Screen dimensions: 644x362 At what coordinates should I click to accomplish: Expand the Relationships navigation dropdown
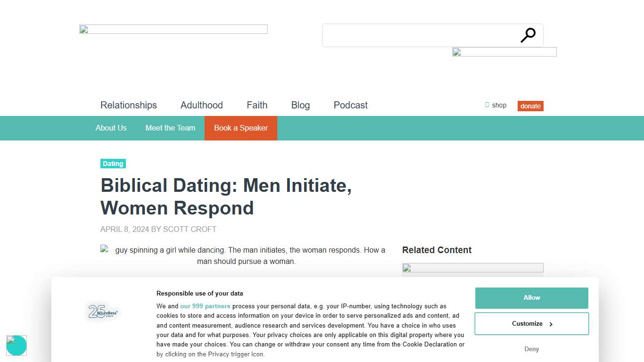(x=128, y=105)
